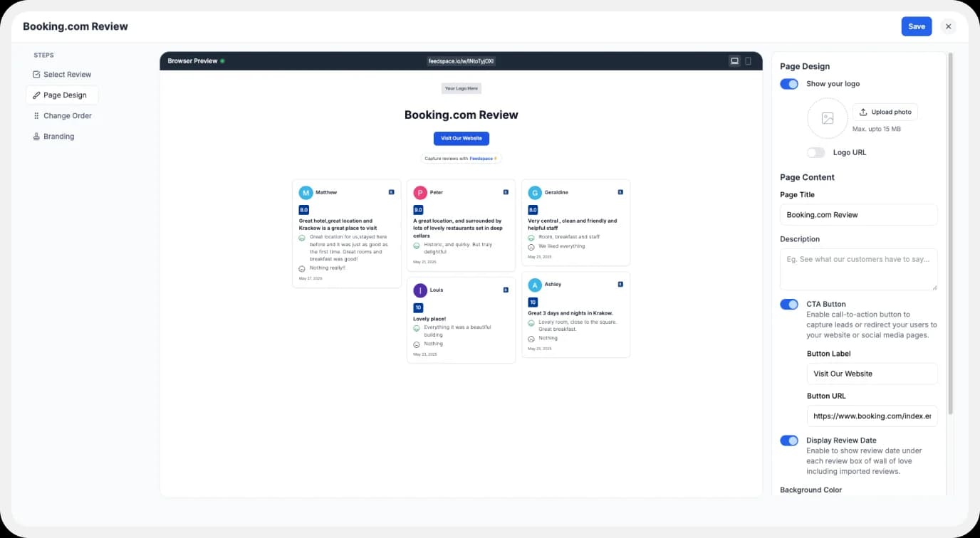Disable the Show your logo toggle
980x538 pixels.
tap(788, 83)
